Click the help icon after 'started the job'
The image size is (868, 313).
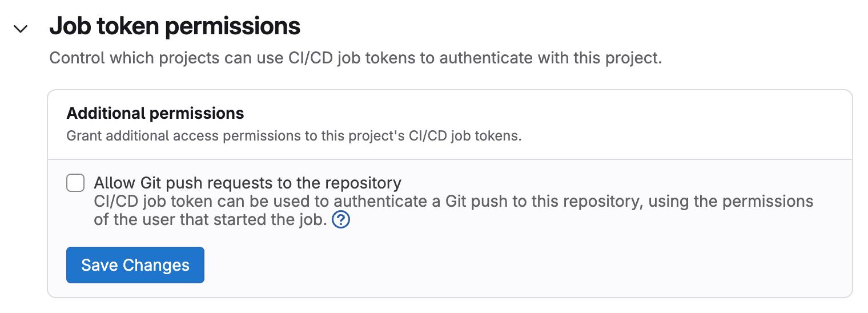(340, 219)
